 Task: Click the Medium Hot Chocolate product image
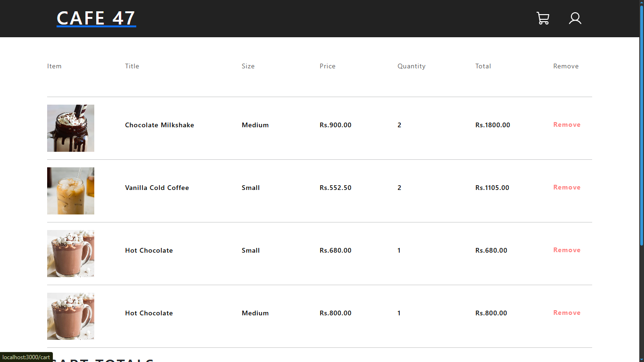[71, 316]
